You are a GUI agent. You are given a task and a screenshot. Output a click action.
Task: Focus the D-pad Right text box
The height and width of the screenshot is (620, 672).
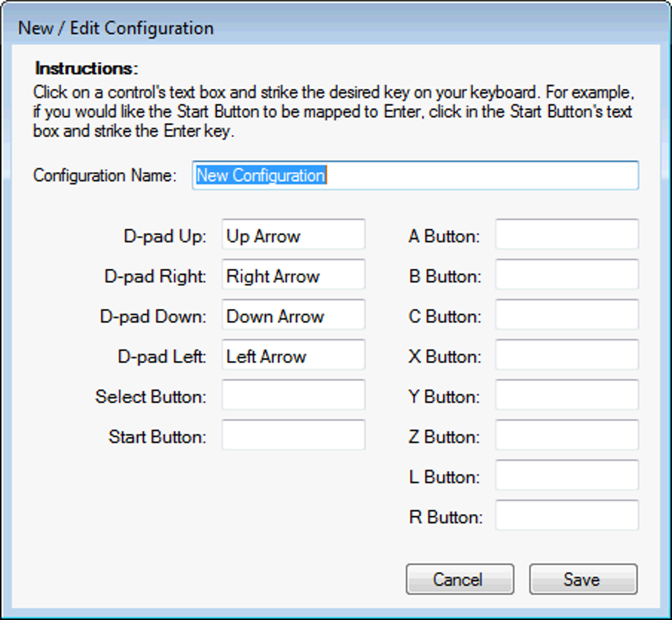pos(294,274)
